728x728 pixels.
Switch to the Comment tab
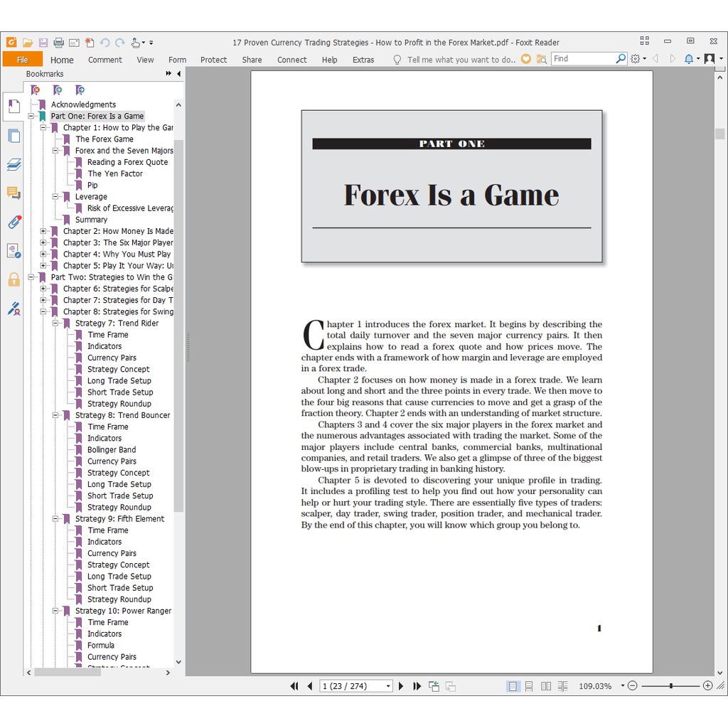105,60
